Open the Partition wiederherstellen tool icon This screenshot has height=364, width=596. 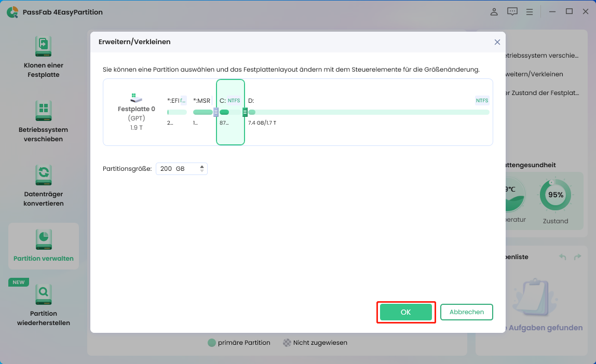tap(44, 294)
